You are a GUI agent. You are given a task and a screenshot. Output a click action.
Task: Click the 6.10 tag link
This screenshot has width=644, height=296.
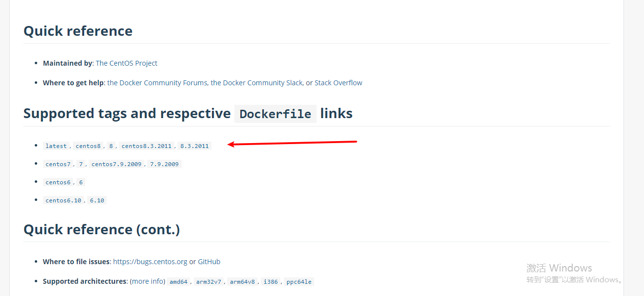[x=97, y=200]
